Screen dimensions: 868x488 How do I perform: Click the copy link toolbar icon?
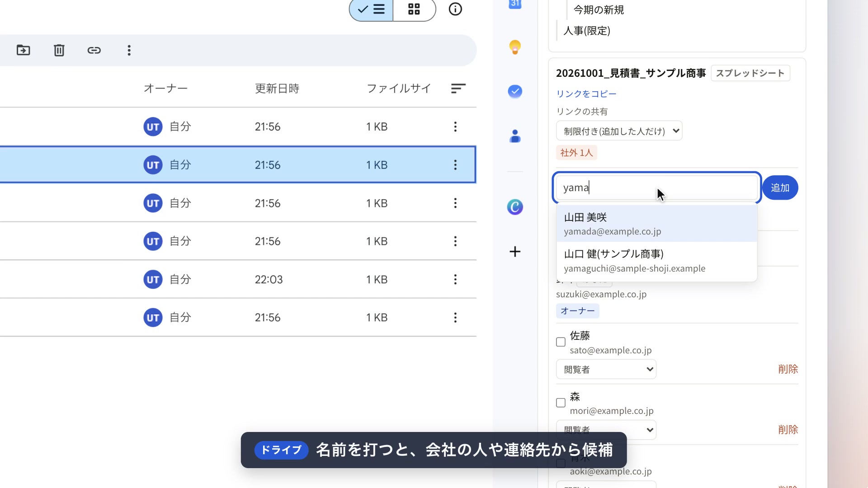click(94, 50)
